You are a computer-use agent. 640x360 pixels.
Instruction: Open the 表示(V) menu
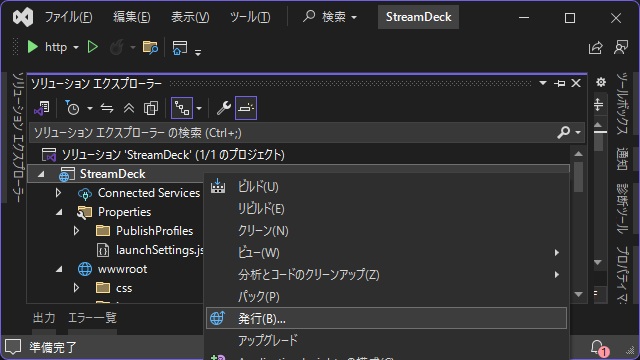pos(190,17)
